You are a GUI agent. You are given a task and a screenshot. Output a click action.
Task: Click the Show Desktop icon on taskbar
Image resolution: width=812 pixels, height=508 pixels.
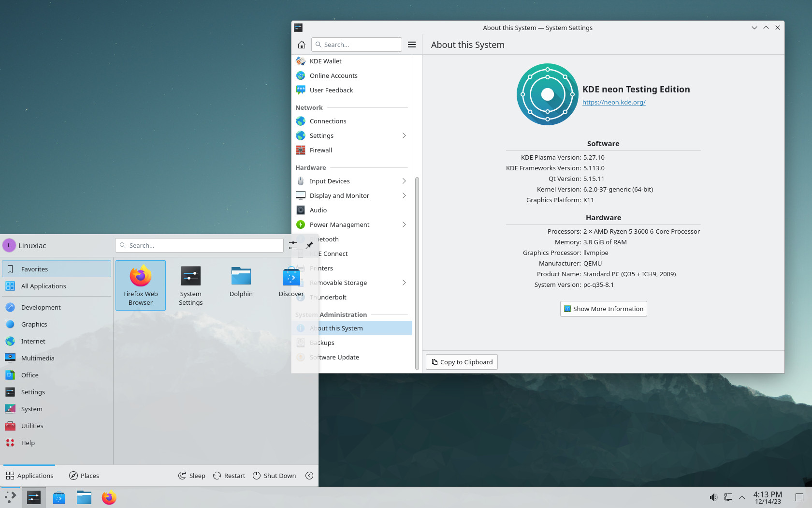pos(799,497)
